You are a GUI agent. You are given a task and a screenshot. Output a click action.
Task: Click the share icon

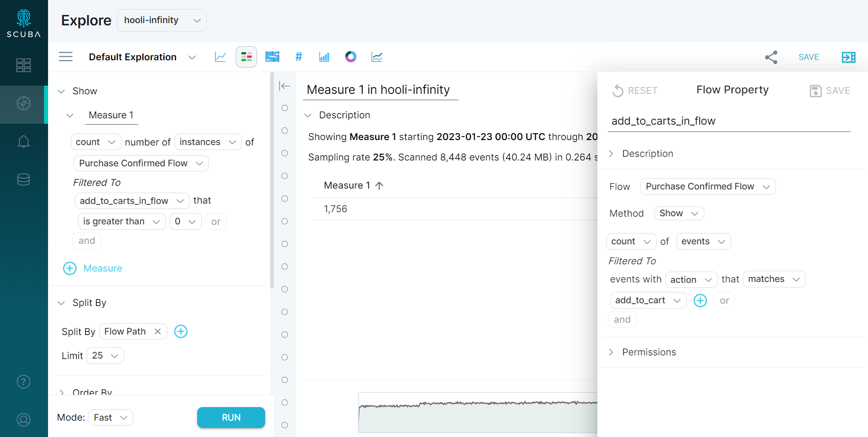[x=771, y=57]
